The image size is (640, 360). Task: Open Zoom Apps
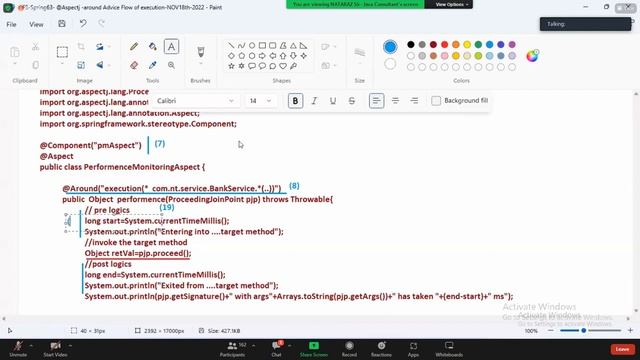tap(413, 349)
